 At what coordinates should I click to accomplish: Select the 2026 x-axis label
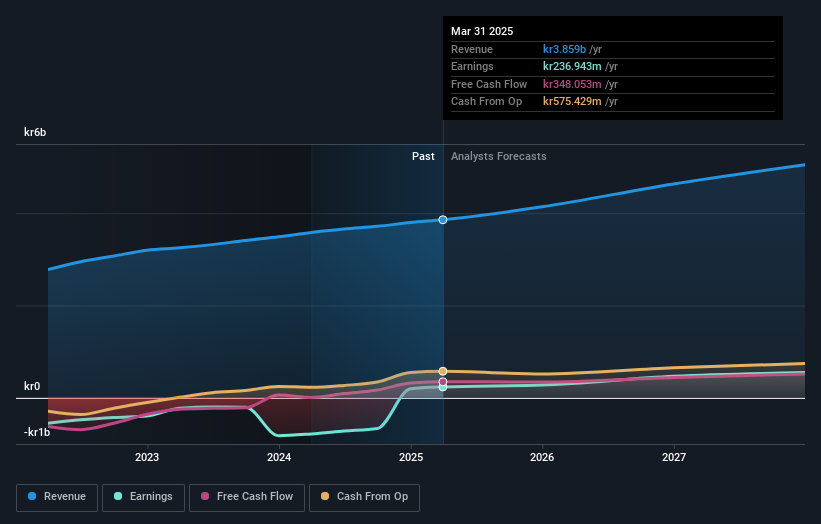point(542,457)
